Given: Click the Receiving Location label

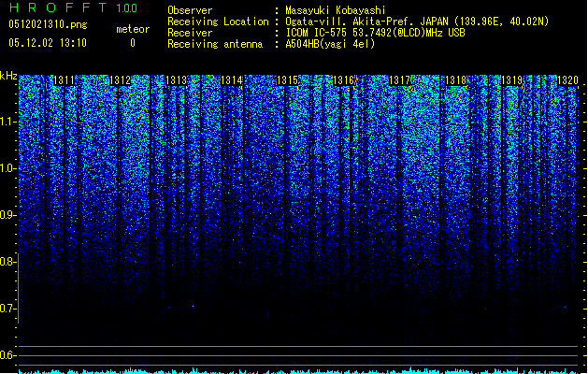Looking at the screenshot, I should 218,22.
